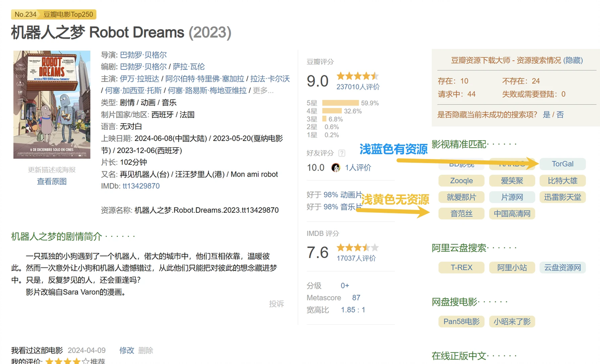Open the 云盘资源网 search tag
Screen dimensions: 600x364
pos(562,267)
